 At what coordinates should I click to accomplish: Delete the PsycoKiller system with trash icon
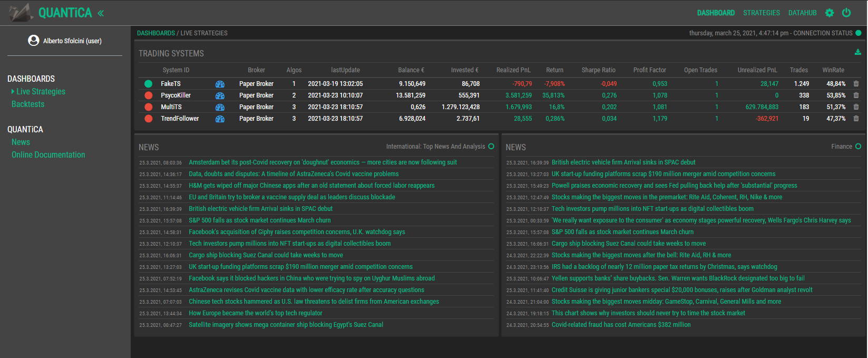pyautogui.click(x=856, y=95)
